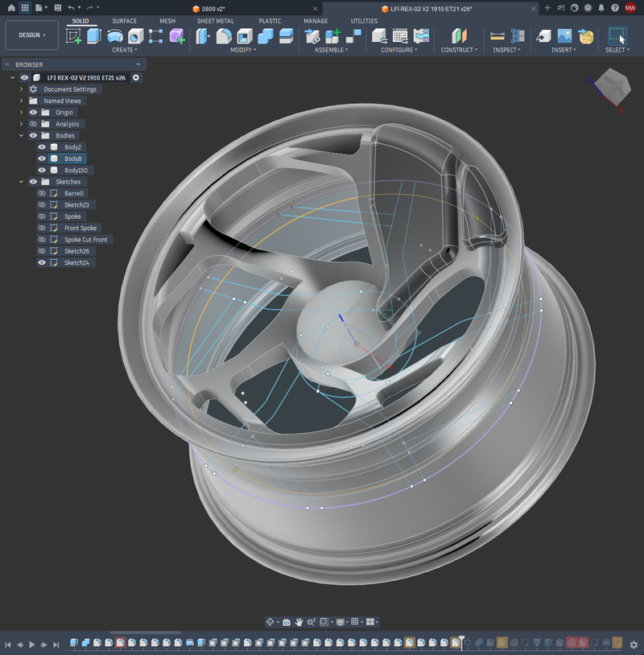Open the Design workspace dropdown
This screenshot has width=644, height=655.
pyautogui.click(x=31, y=35)
